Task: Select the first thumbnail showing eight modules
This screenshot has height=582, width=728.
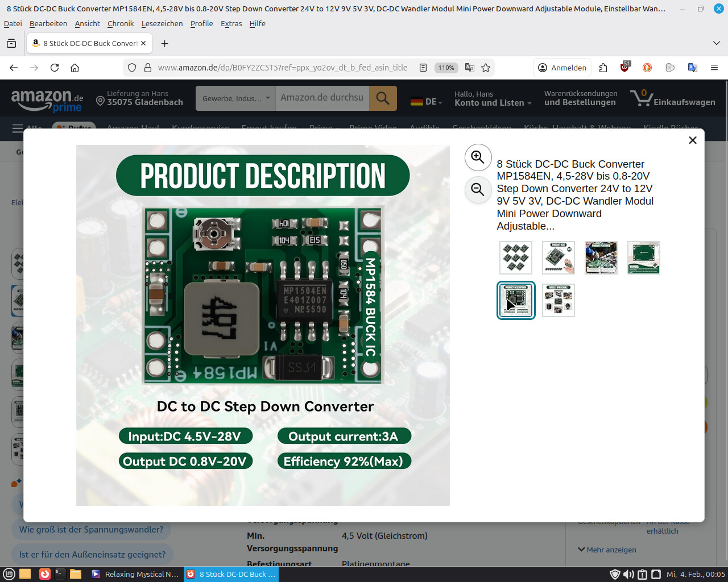Action: pos(516,257)
